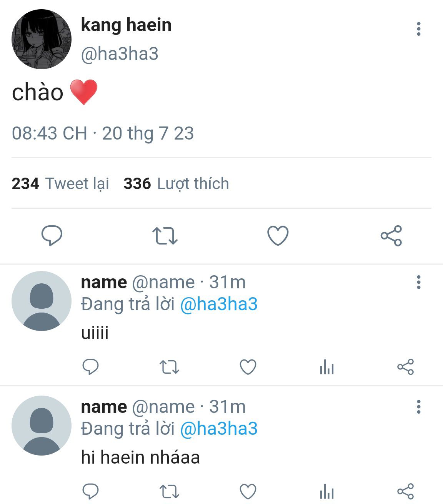Share the "uiiii" reply
Image resolution: width=443 pixels, height=504 pixels.
pyautogui.click(x=405, y=367)
